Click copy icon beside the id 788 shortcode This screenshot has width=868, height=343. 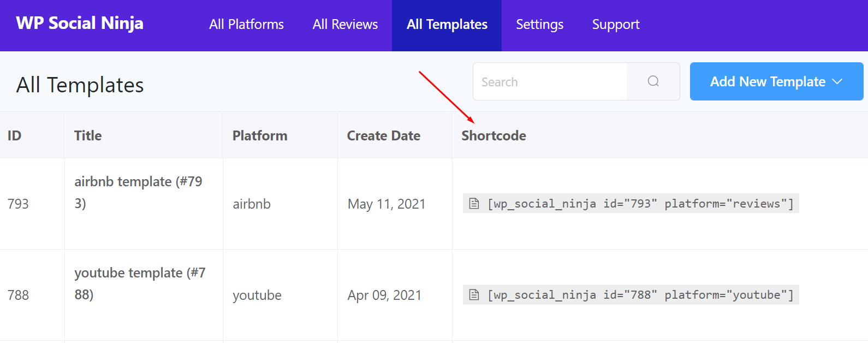(x=474, y=295)
